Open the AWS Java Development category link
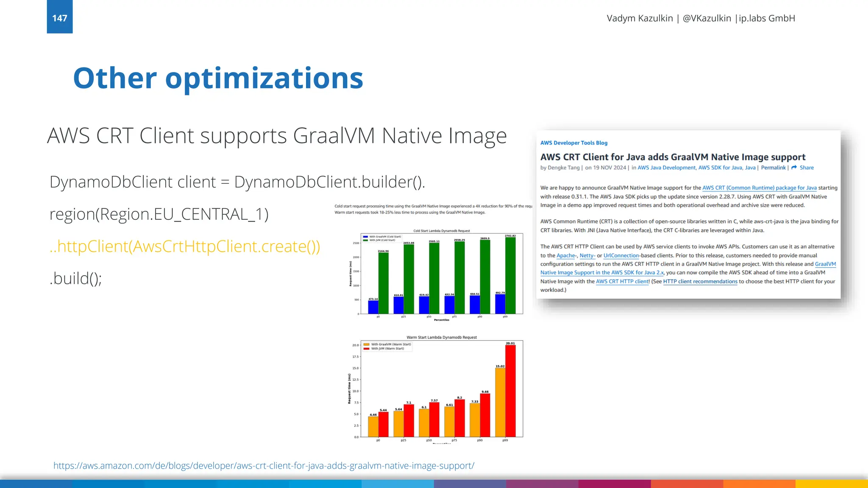 click(x=666, y=168)
